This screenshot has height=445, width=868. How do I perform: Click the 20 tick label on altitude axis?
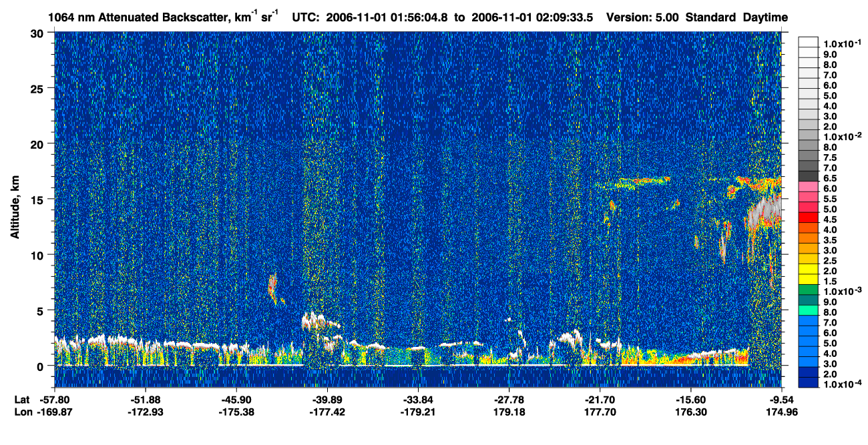(x=39, y=144)
